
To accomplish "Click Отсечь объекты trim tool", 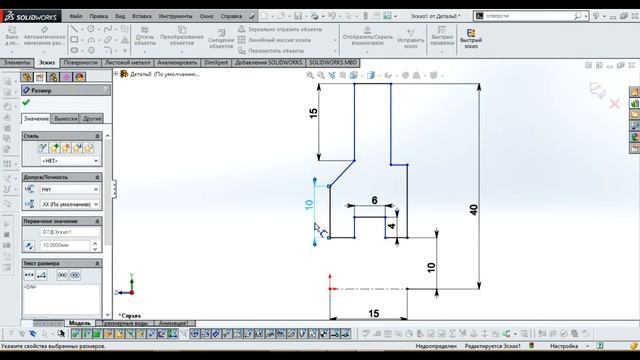I will coord(144,37).
